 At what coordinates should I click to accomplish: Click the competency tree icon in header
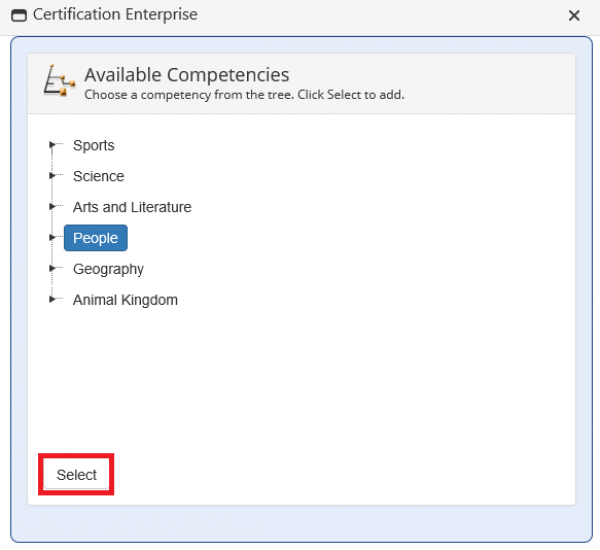coord(59,80)
